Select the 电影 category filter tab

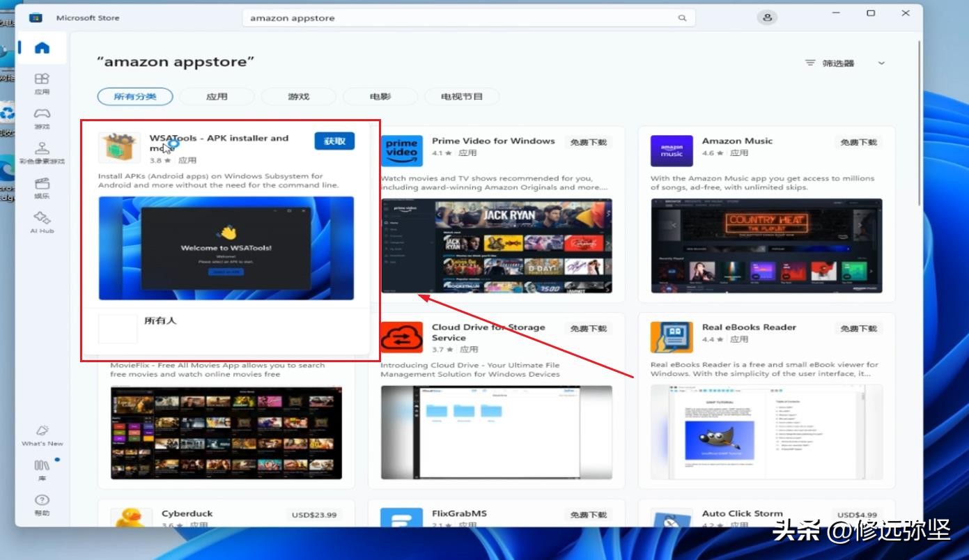click(x=380, y=96)
